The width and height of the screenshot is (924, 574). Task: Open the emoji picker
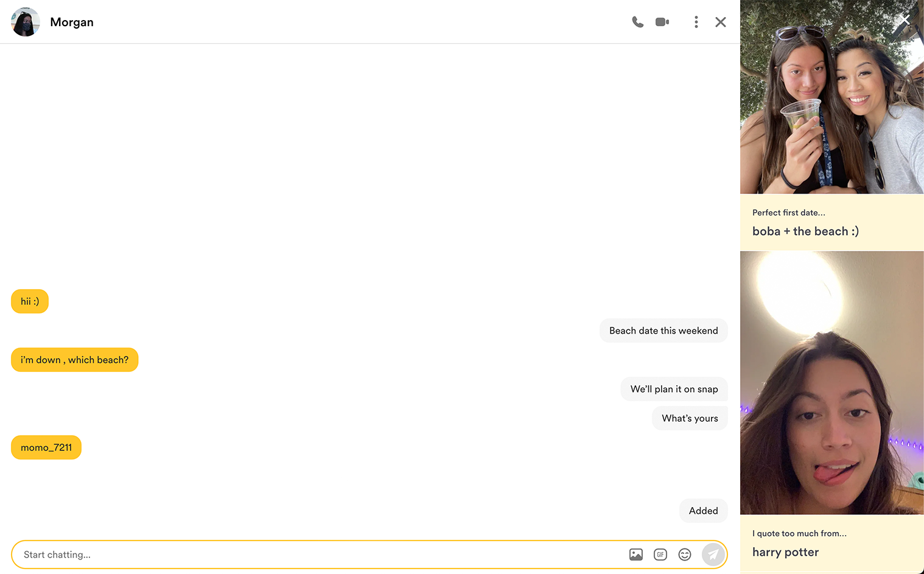[684, 555]
